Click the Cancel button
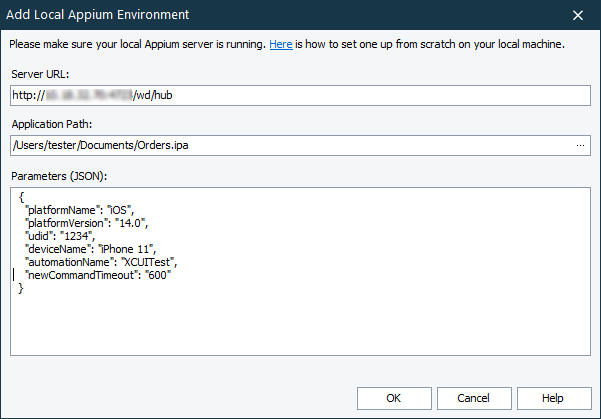The width and height of the screenshot is (601, 419). (474, 398)
